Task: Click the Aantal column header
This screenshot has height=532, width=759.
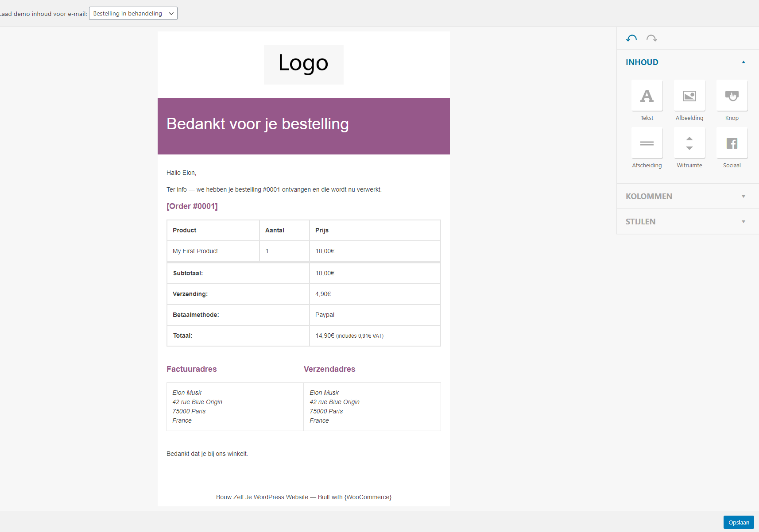Action: pos(284,230)
